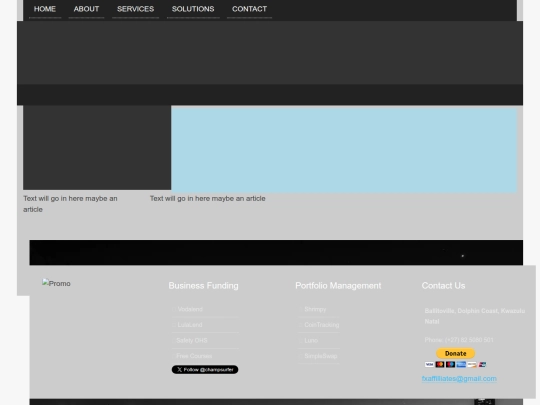The image size is (540, 405).
Task: Click the yellow Donate button
Action: [455, 353]
